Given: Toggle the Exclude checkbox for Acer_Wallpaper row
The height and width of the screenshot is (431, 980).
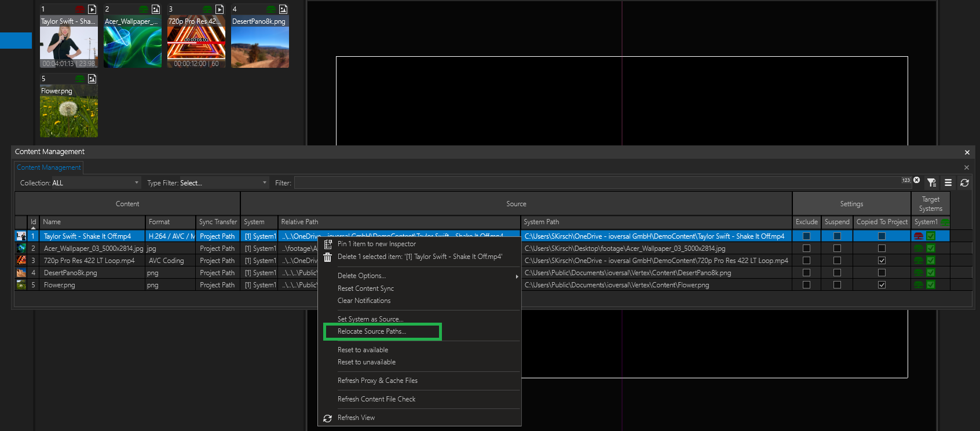Looking at the screenshot, I should (806, 249).
